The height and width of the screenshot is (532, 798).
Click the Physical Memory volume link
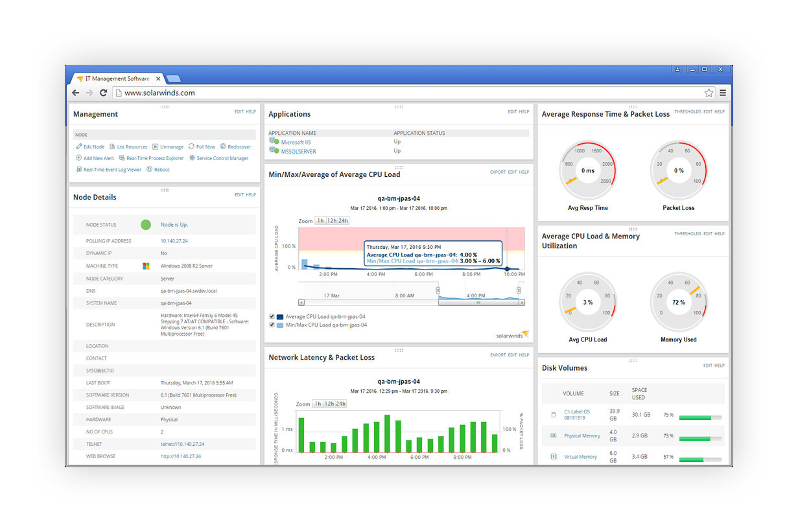click(x=582, y=436)
